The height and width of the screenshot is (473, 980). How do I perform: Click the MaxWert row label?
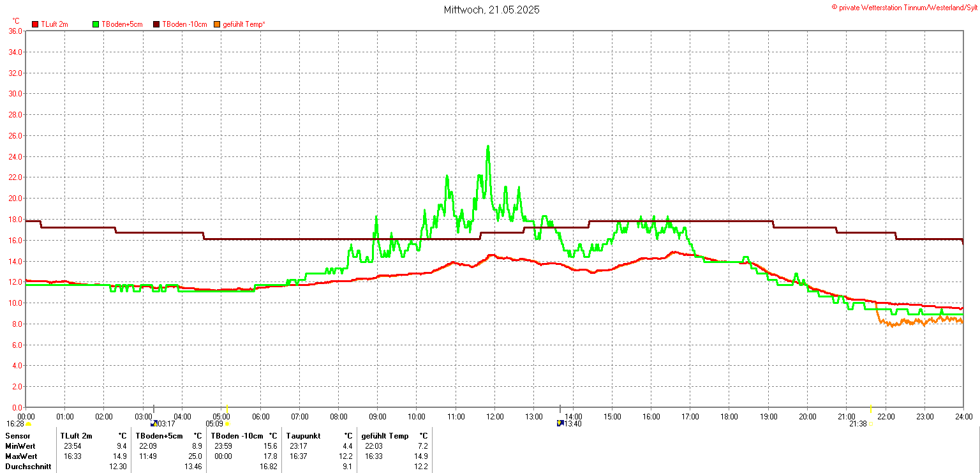pyautogui.click(x=21, y=456)
